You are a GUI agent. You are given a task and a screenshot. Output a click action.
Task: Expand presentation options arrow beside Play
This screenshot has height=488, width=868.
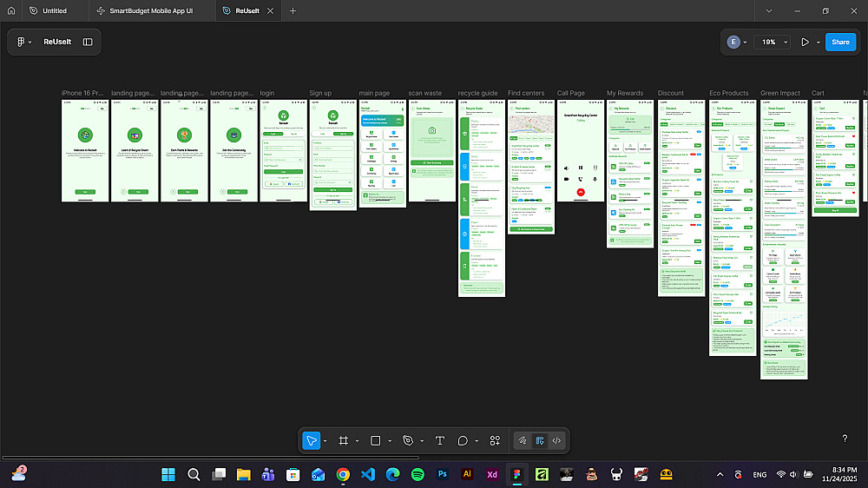pyautogui.click(x=819, y=42)
